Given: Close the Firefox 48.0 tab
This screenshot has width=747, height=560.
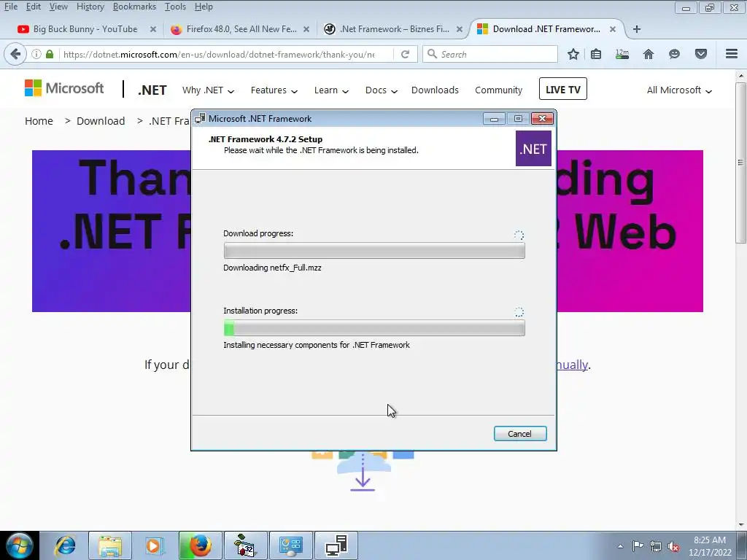Looking at the screenshot, I should click(306, 29).
